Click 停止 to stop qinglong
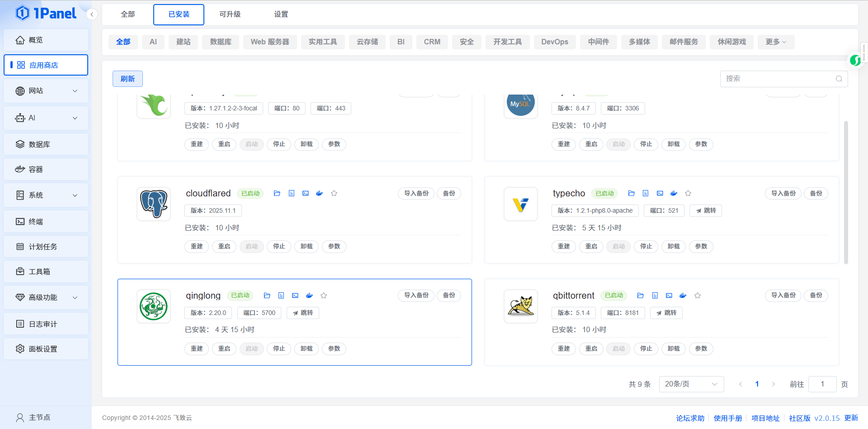Image resolution: width=868 pixels, height=429 pixels. tap(279, 348)
